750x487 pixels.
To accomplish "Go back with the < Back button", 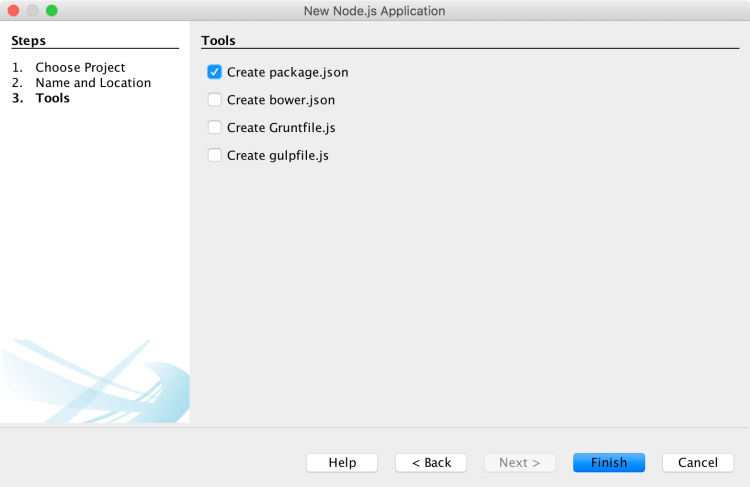I will pyautogui.click(x=431, y=463).
